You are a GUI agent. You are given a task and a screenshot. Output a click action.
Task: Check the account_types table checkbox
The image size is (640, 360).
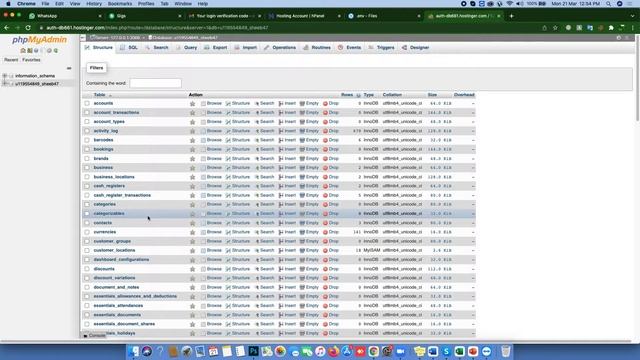click(87, 122)
